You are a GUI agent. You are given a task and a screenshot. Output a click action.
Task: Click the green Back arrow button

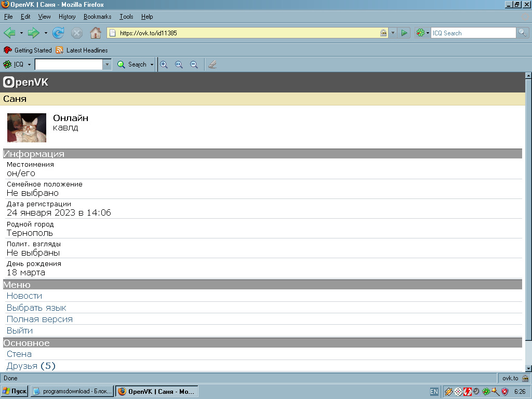9,33
